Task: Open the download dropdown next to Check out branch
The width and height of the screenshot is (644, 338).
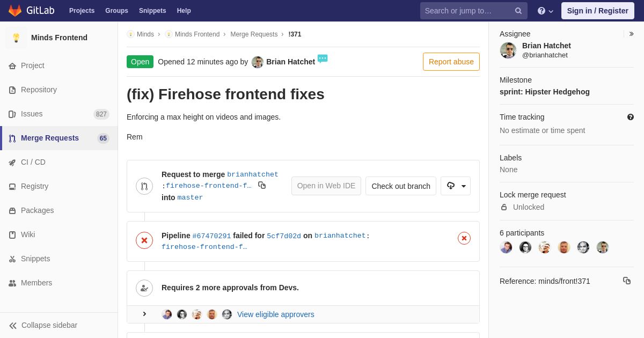Action: click(x=456, y=186)
